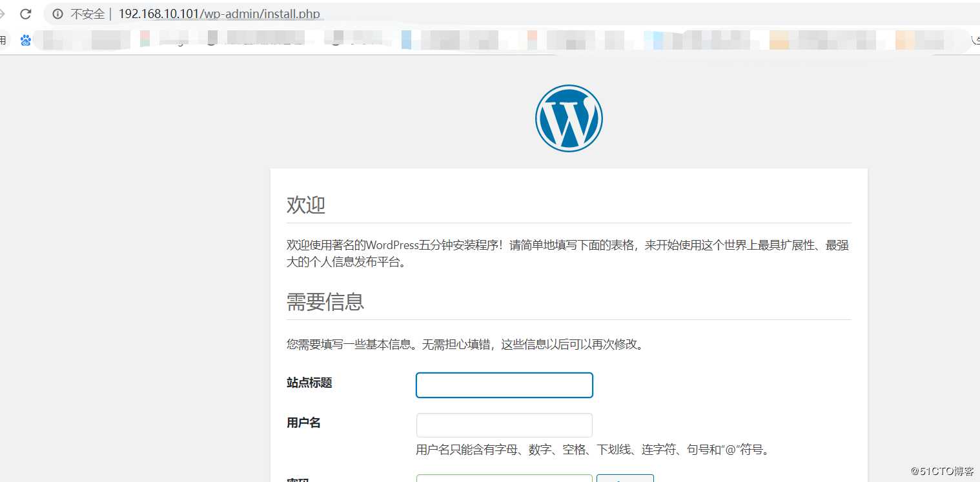Screen dimensions: 980x482
Task: Click the username hint text about allowed characters
Action: click(x=593, y=450)
